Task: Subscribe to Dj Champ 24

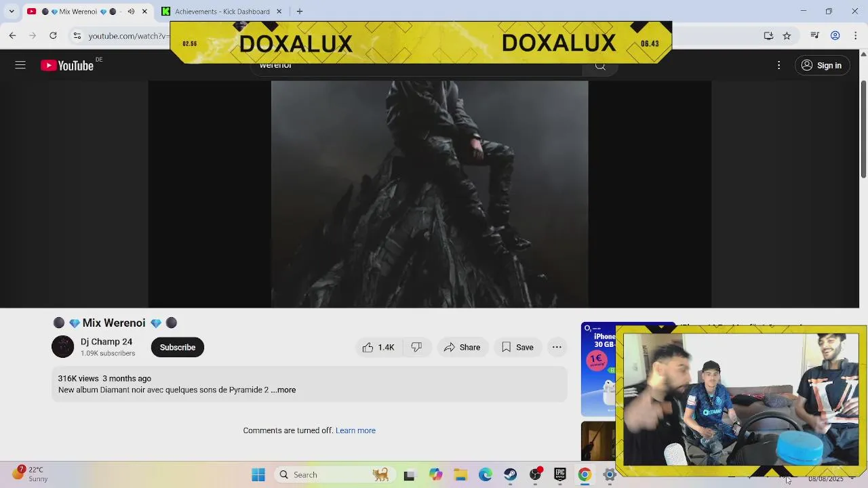Action: tap(178, 347)
